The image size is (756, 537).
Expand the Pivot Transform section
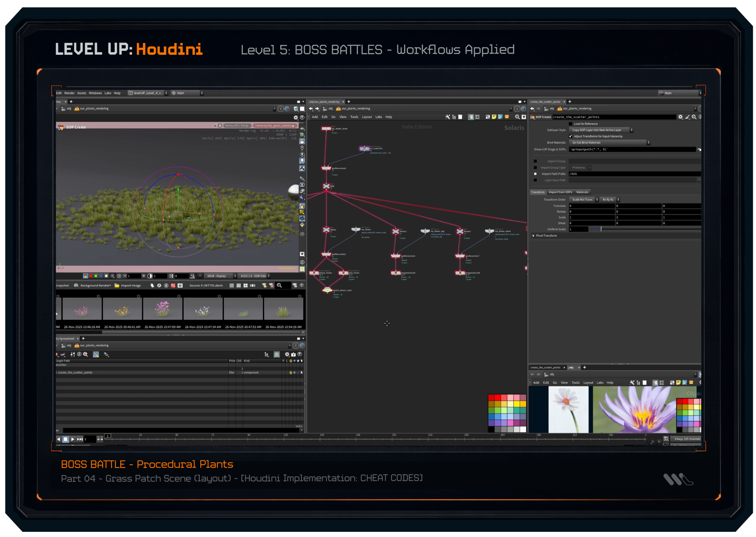click(534, 236)
